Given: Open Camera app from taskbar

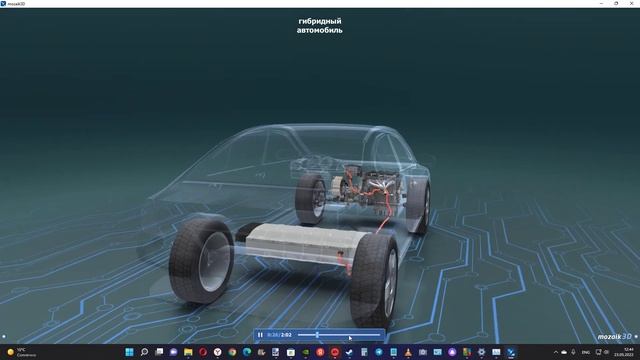Looking at the screenshot, I should [423, 352].
